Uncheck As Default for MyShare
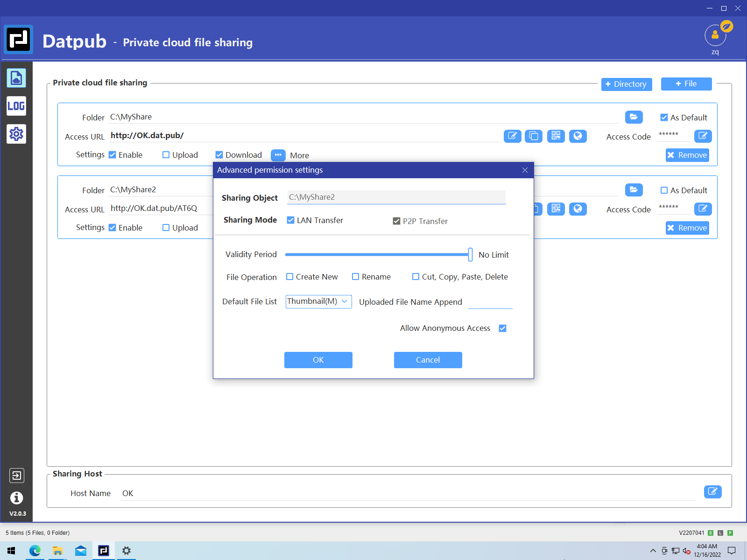 tap(664, 118)
